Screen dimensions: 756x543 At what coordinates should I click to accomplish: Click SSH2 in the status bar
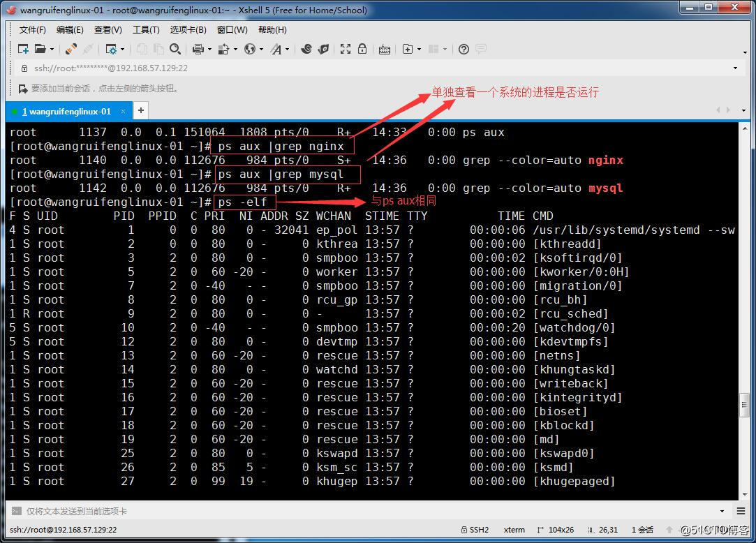coord(475,530)
